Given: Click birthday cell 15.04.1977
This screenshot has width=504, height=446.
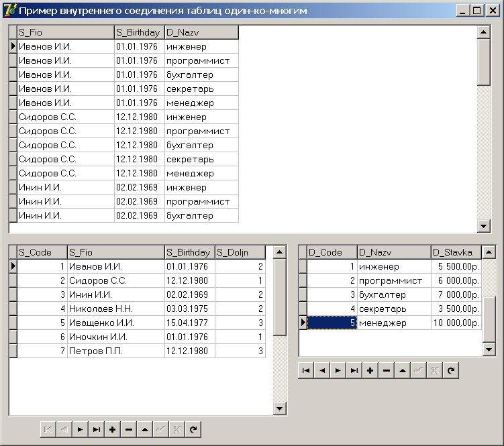Looking at the screenshot, I should [x=190, y=323].
